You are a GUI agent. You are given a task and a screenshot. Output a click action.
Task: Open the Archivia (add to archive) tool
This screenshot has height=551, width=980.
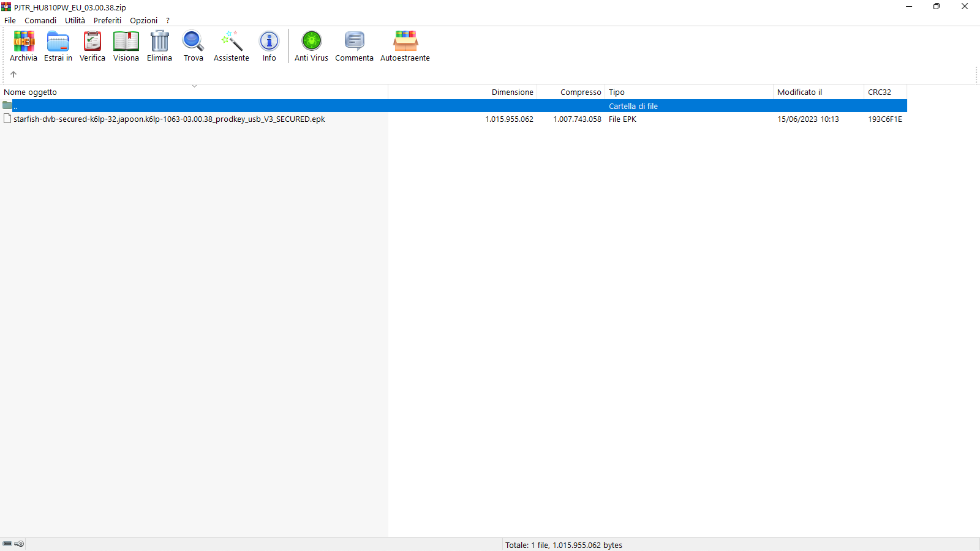tap(23, 46)
